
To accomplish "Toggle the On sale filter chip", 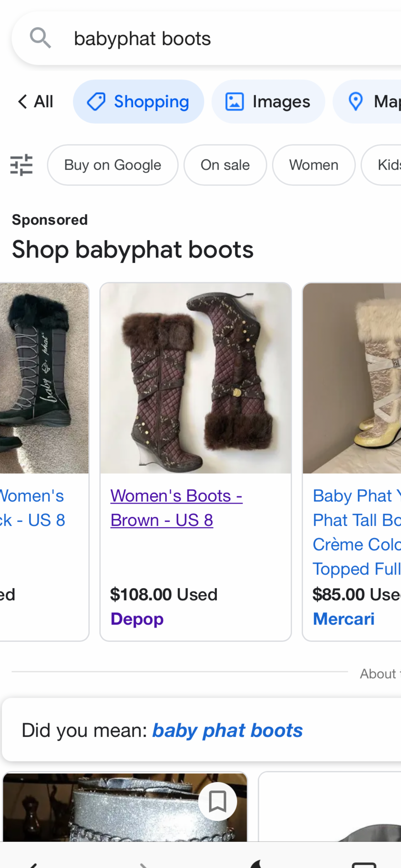I will (225, 165).
